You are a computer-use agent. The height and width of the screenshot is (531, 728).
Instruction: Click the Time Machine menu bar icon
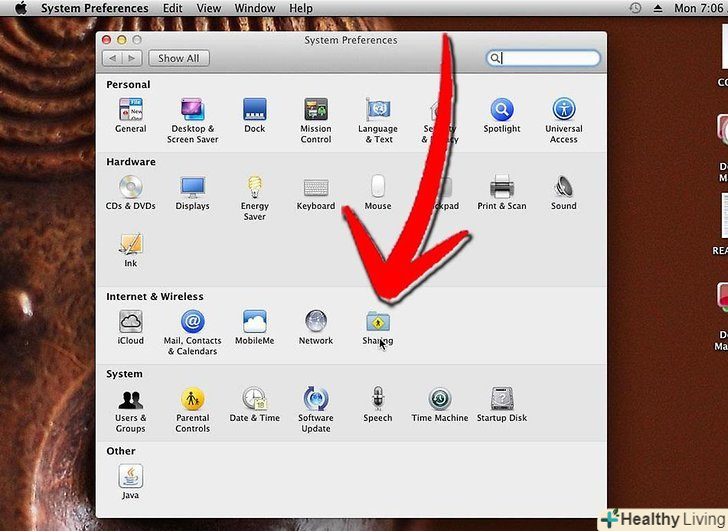[x=636, y=8]
